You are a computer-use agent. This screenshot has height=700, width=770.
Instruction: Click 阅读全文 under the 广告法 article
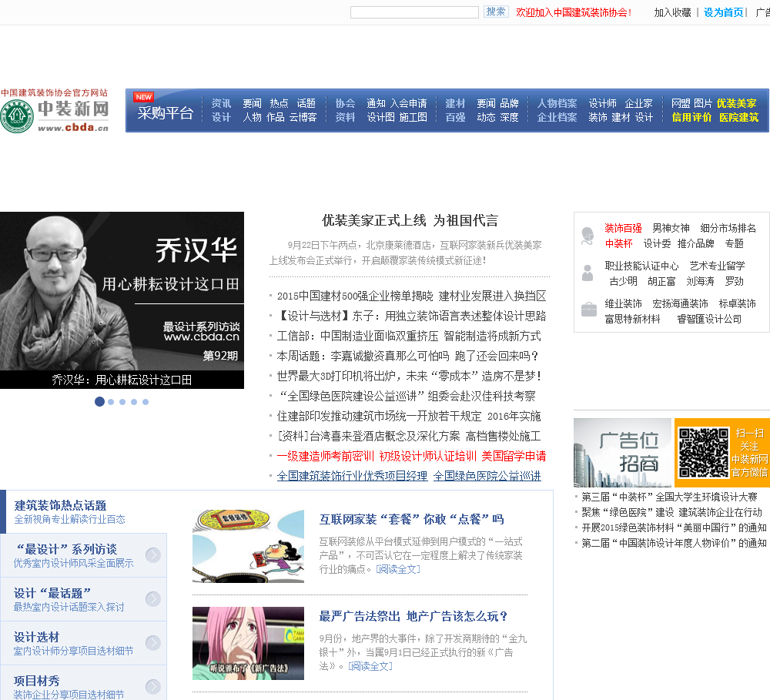tap(370, 667)
